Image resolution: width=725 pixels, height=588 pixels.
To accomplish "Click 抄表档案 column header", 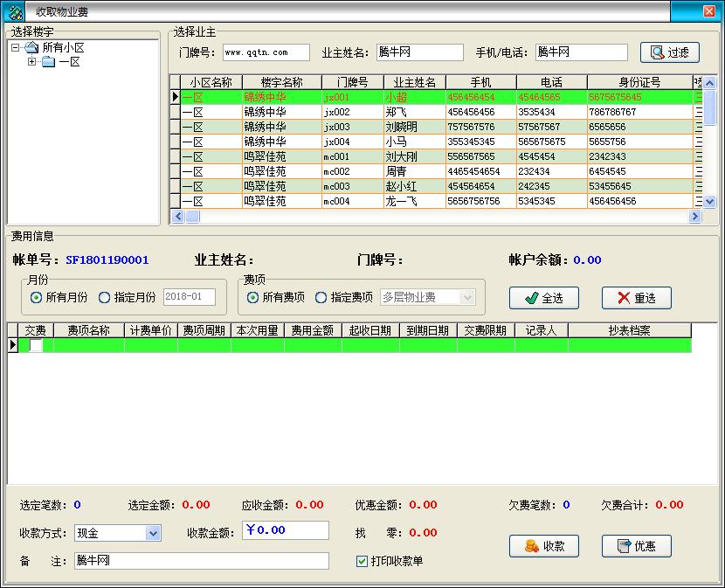I will (x=630, y=330).
